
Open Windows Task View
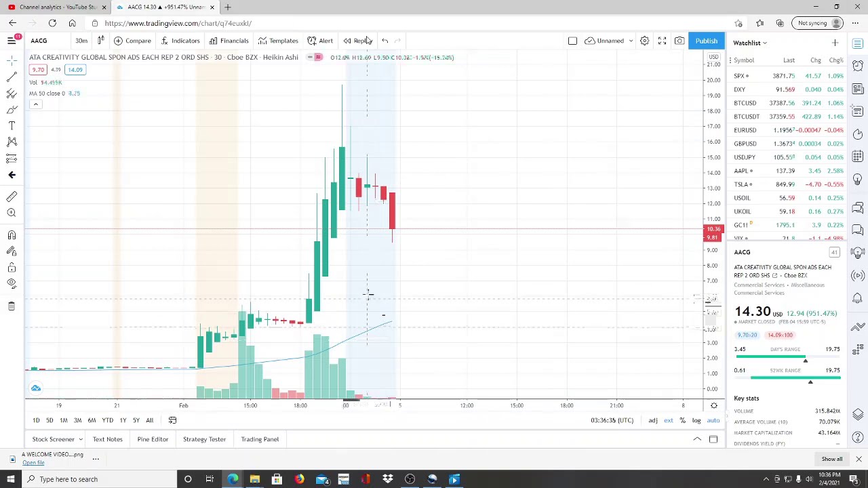(x=210, y=479)
